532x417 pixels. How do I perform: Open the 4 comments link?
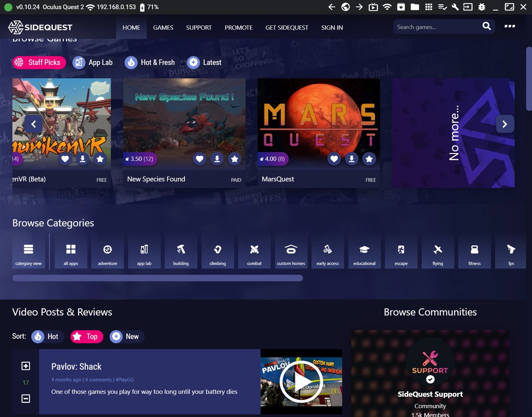[x=98, y=380]
